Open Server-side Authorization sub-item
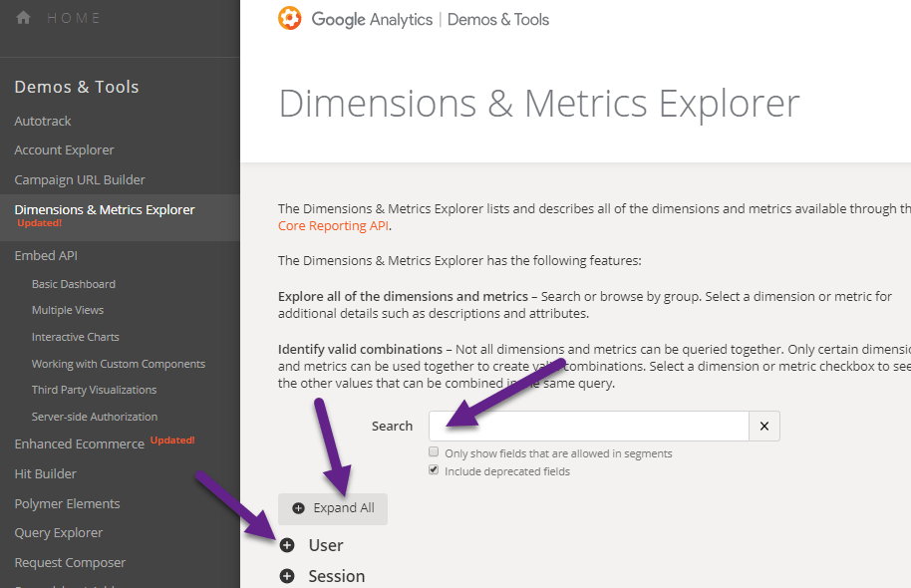Image resolution: width=911 pixels, height=588 pixels. [x=95, y=417]
